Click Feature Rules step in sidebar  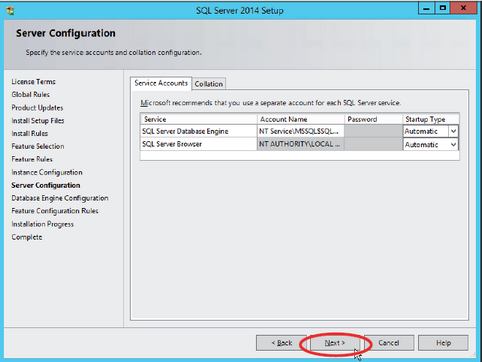pyautogui.click(x=32, y=159)
